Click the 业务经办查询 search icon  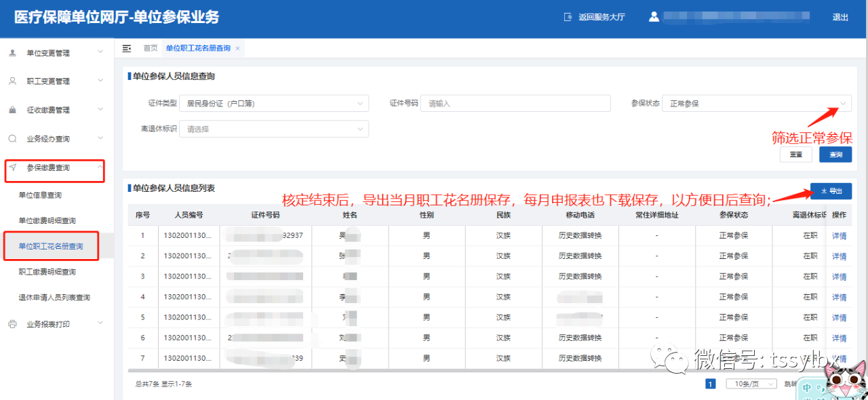pyautogui.click(x=12, y=139)
